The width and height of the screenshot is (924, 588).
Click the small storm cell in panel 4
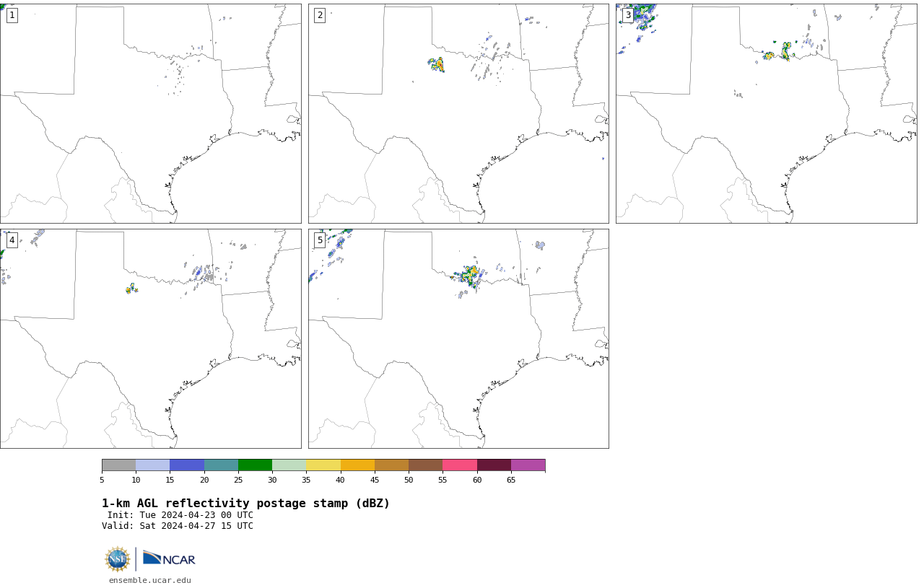click(x=131, y=289)
